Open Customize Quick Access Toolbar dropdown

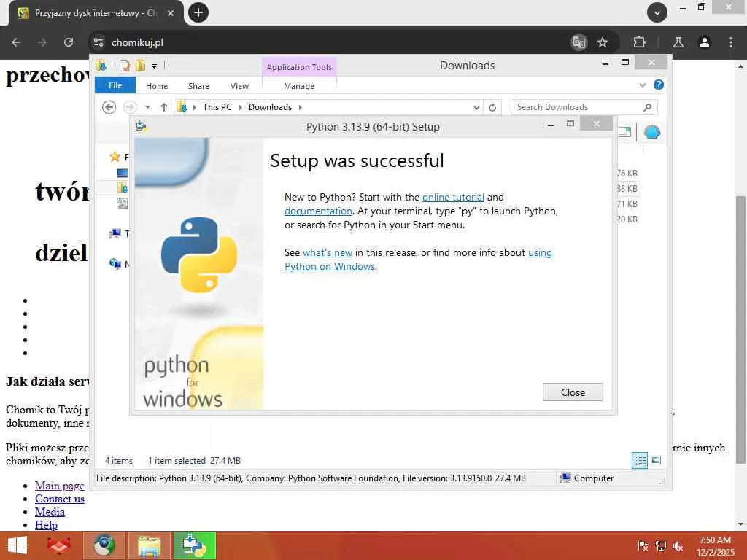click(155, 66)
